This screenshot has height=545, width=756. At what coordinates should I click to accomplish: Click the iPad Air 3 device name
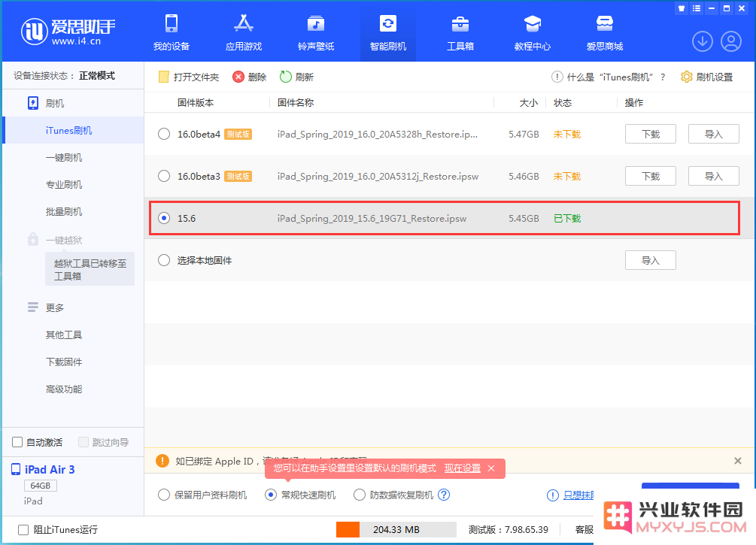(50, 469)
